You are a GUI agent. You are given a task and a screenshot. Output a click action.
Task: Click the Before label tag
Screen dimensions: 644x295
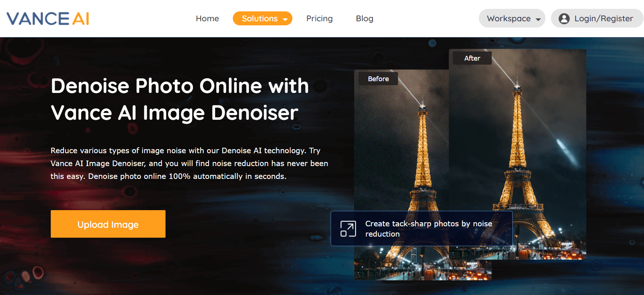(378, 79)
